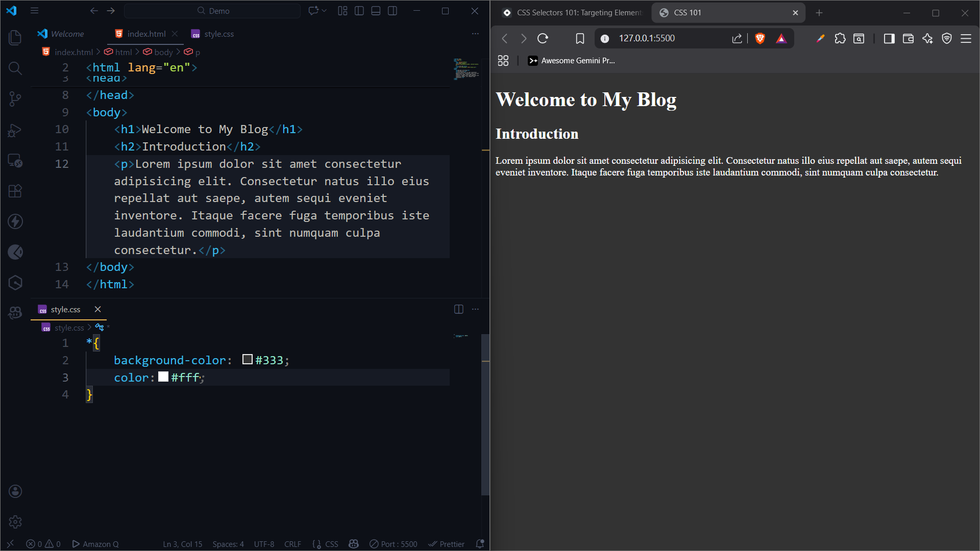Click Brave Shields lion icon

[x=760, y=38]
